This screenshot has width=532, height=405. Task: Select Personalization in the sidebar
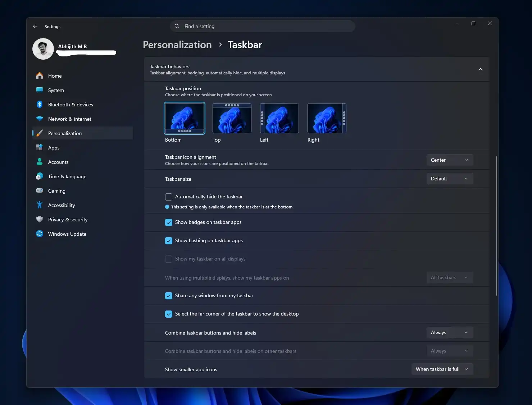(x=83, y=133)
